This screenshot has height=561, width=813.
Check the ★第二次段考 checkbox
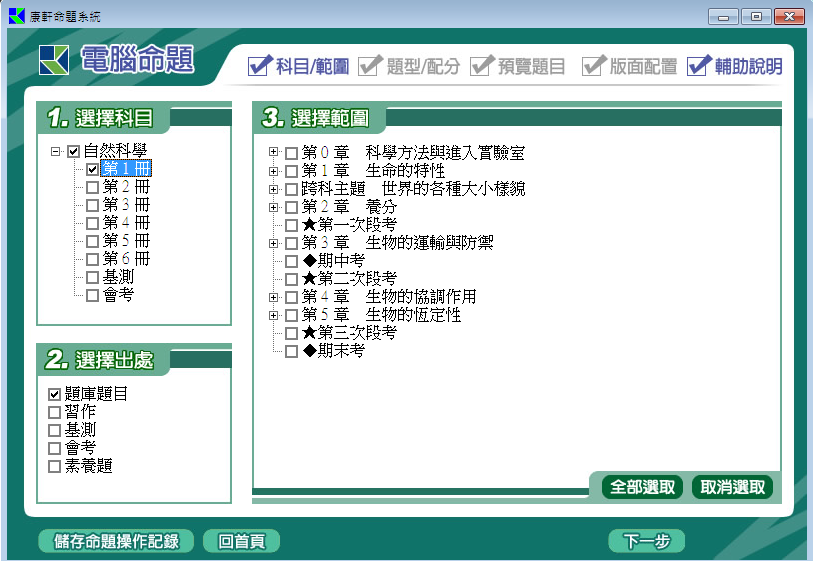pyautogui.click(x=291, y=279)
